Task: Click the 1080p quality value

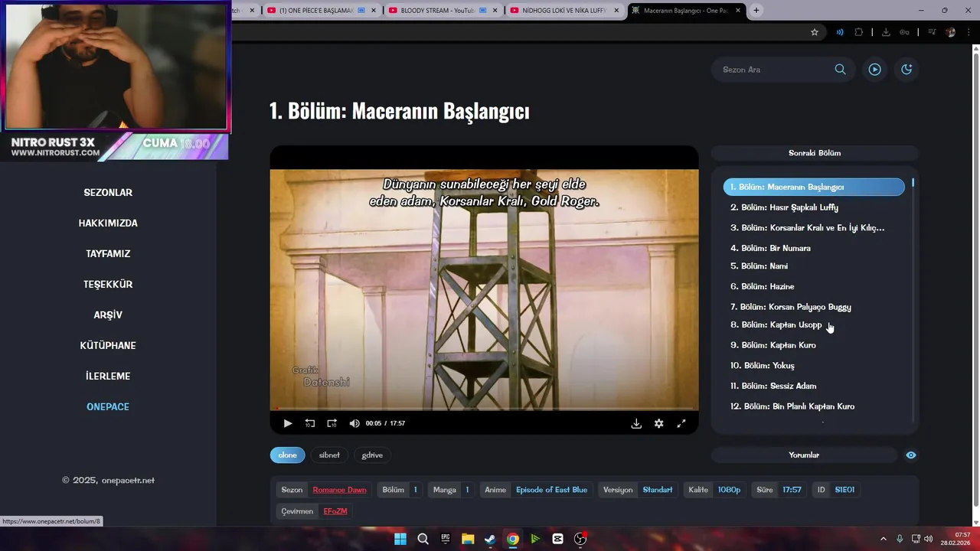Action: click(729, 490)
